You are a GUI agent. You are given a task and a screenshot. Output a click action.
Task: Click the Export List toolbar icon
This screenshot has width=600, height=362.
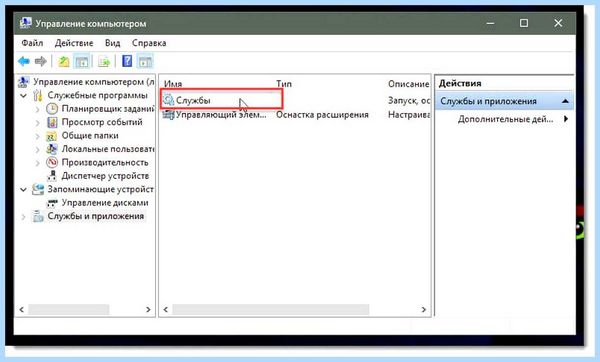[x=104, y=61]
